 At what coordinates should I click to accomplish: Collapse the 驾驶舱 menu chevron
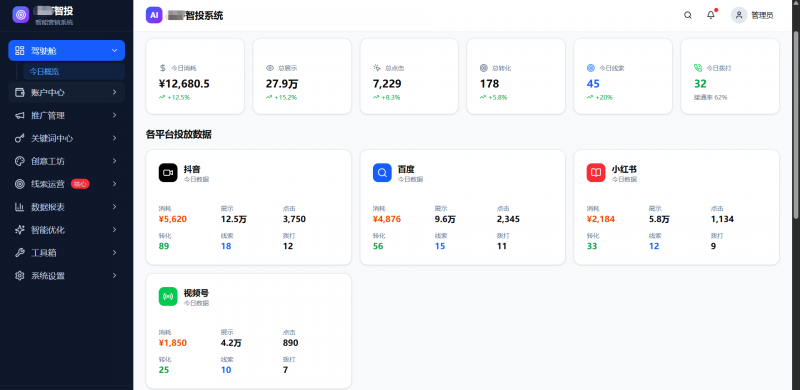(x=114, y=51)
